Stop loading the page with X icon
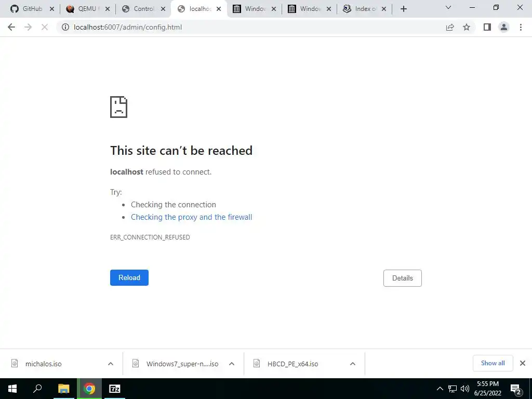The image size is (532, 399). 45,27
